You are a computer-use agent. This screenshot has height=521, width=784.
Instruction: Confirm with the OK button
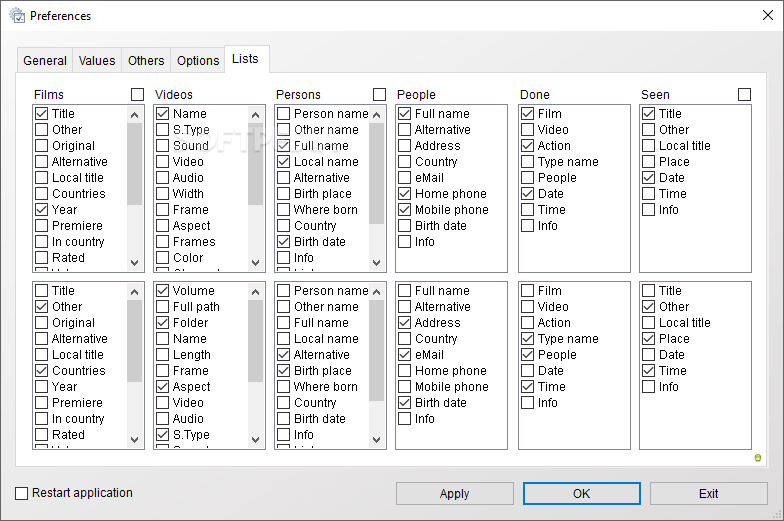582,494
